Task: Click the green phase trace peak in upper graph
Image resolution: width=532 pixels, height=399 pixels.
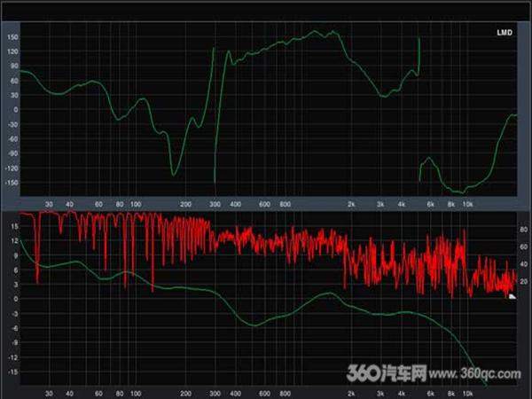Action: (332, 33)
